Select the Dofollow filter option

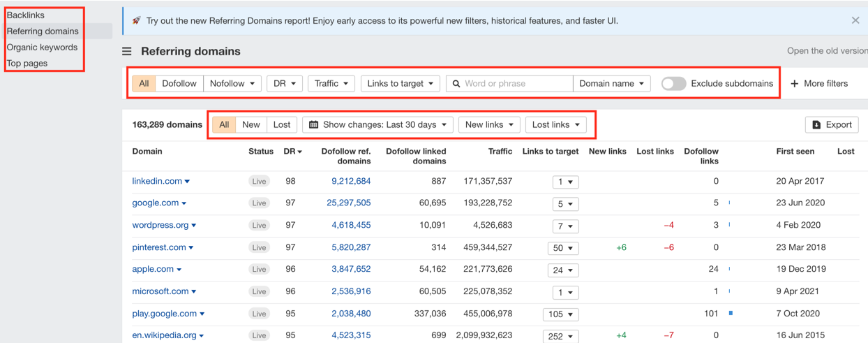(179, 84)
